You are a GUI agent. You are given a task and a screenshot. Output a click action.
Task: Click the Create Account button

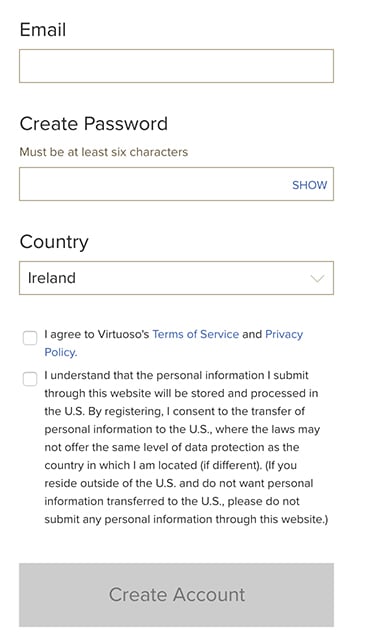tap(176, 595)
